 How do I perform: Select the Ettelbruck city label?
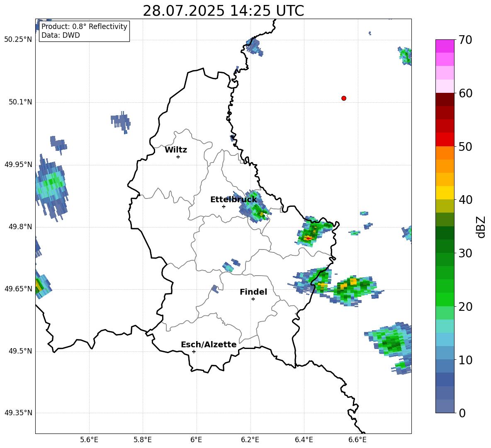click(233, 200)
